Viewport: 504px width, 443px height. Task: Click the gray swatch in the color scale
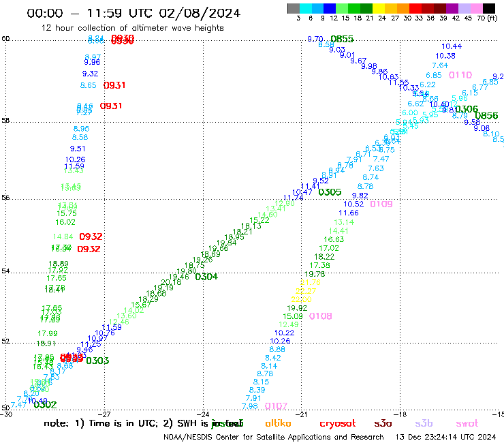point(294,8)
